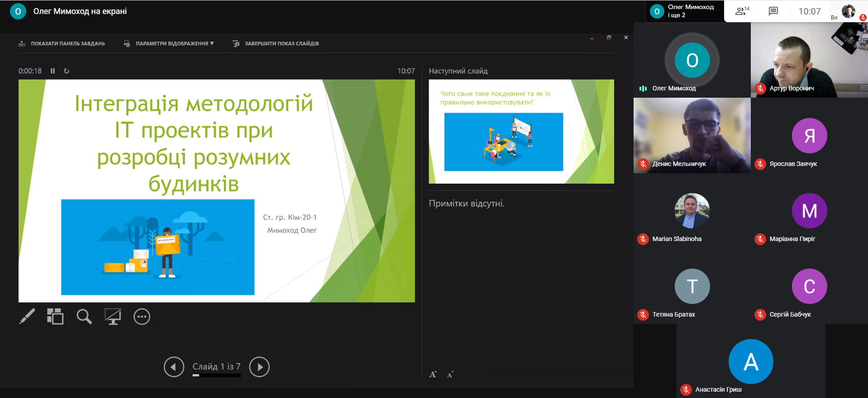Open the participants list icon
The image size is (868, 398).
(x=741, y=11)
